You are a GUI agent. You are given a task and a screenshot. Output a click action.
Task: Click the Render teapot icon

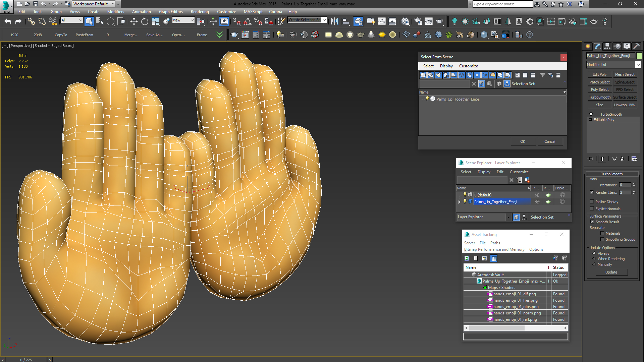pos(439,21)
